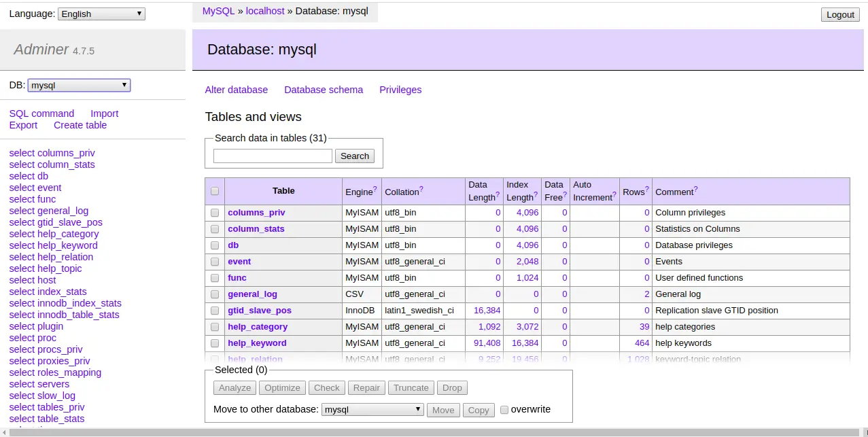
Task: Click the Copy button
Action: click(479, 410)
